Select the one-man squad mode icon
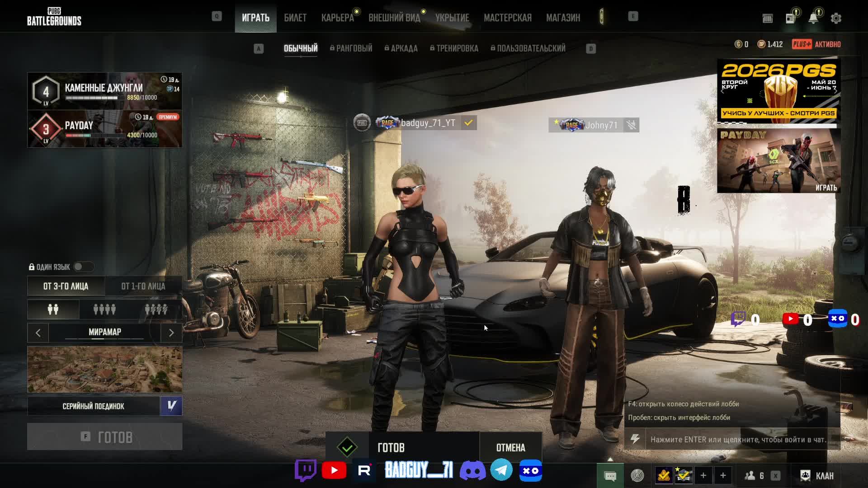Viewport: 868px width, 488px height. (156, 310)
